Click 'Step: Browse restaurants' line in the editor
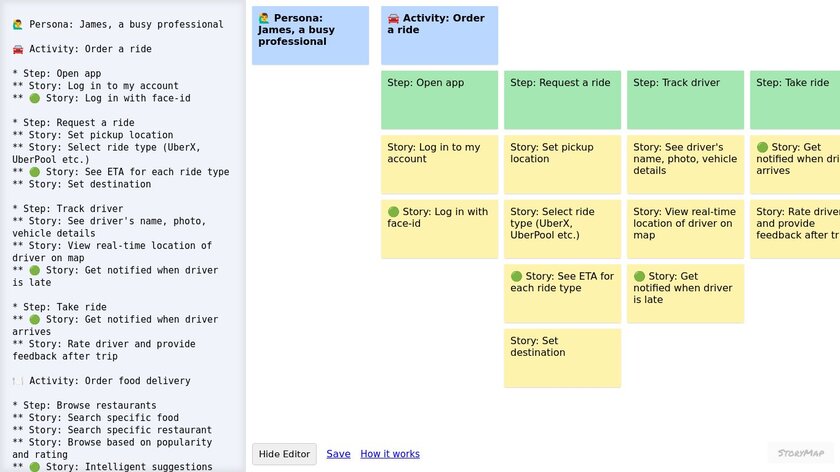Screen dimensions: 840x472 point(84,406)
